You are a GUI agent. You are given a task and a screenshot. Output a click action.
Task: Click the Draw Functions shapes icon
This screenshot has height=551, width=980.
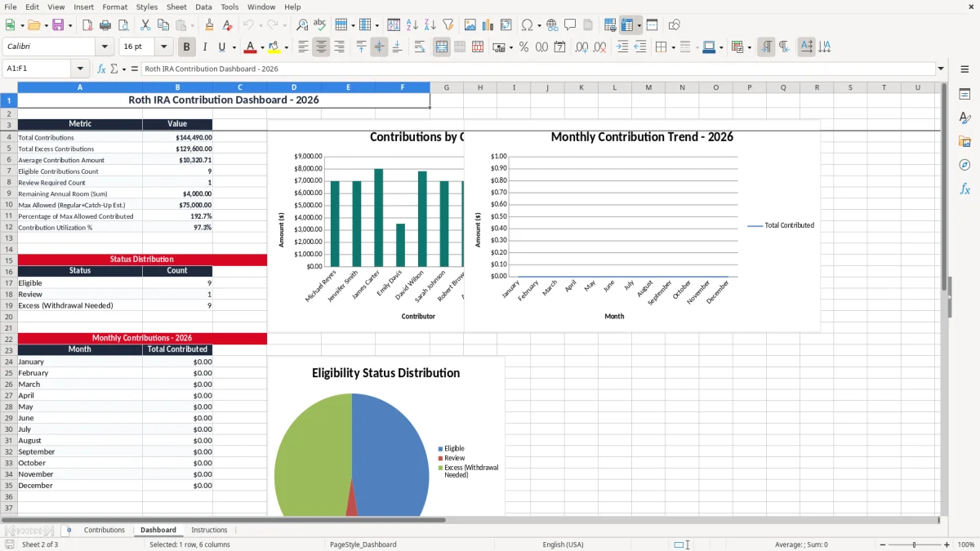point(674,25)
